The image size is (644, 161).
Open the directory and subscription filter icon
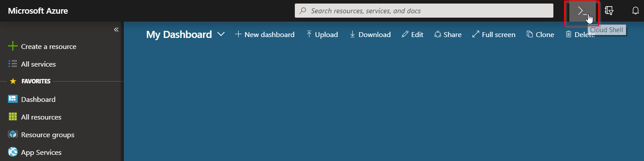[x=609, y=11]
